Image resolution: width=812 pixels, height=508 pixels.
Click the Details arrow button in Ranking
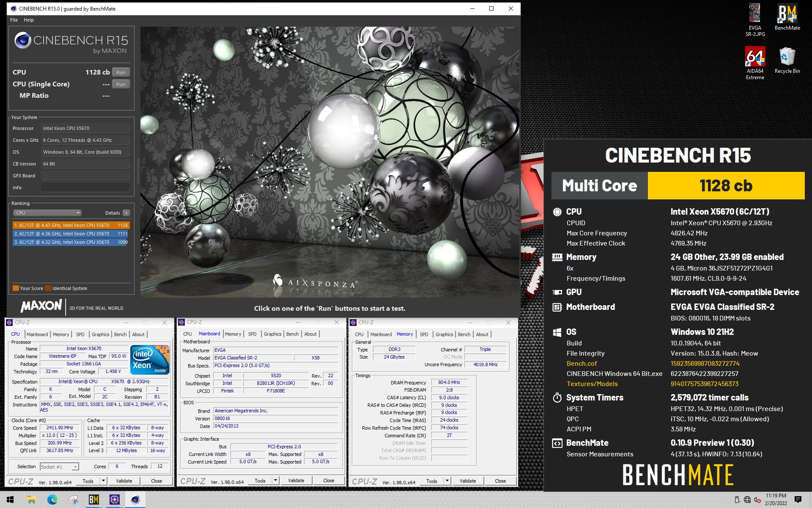click(x=126, y=213)
